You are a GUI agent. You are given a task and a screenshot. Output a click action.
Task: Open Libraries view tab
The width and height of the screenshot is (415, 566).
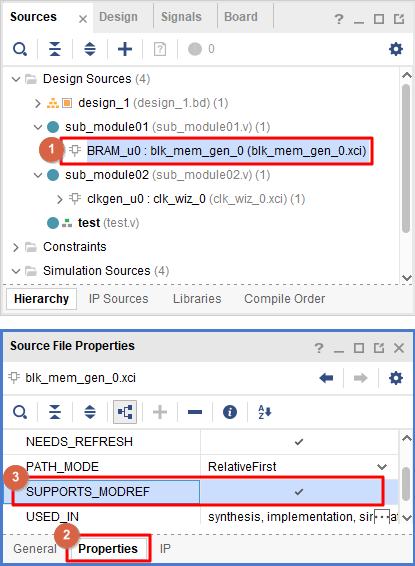tap(197, 299)
